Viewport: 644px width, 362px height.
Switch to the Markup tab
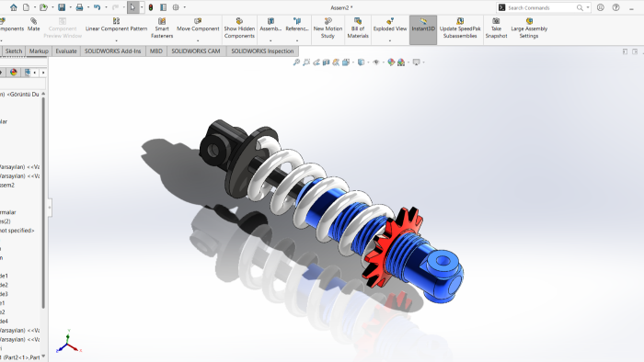(x=39, y=51)
